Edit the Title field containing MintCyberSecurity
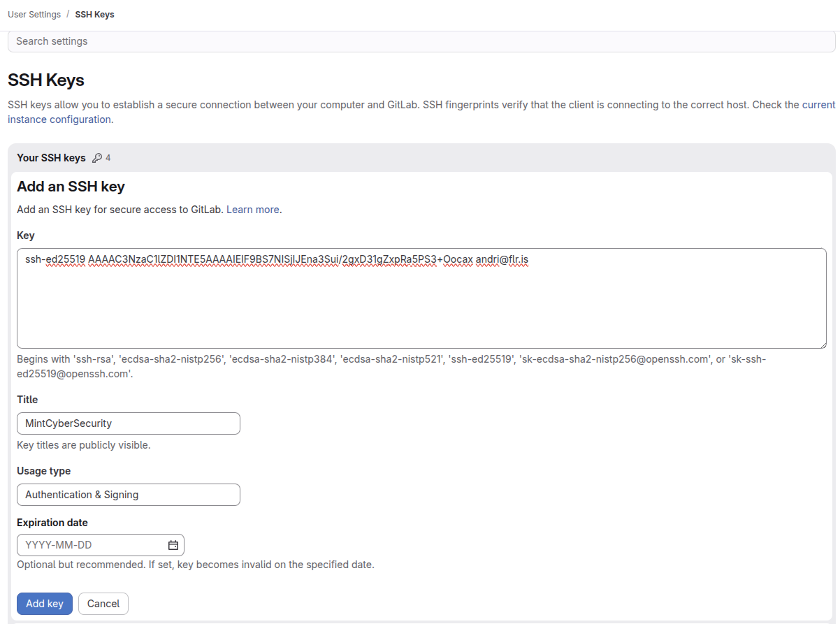Image resolution: width=840 pixels, height=624 pixels. click(x=129, y=423)
